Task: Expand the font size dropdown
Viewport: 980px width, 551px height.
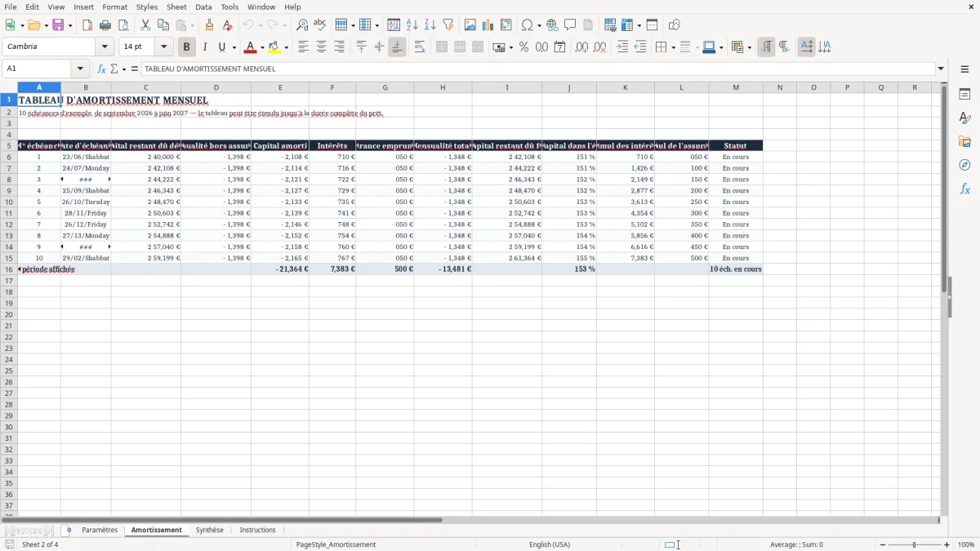Action: pyautogui.click(x=163, y=47)
